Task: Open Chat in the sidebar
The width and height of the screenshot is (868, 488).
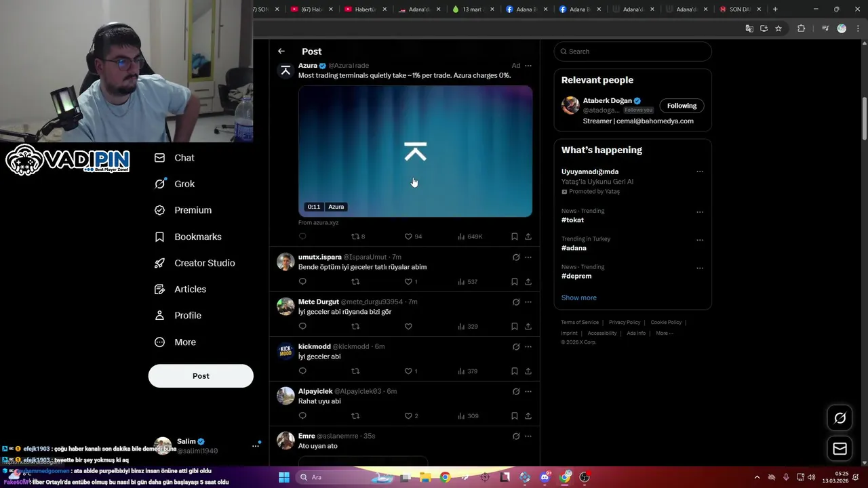Action: (174, 158)
